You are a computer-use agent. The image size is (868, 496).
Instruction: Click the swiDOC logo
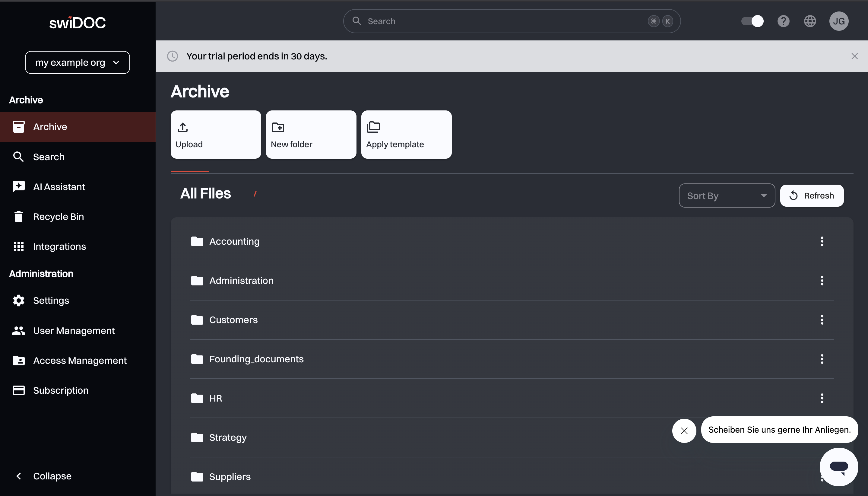[x=77, y=23]
